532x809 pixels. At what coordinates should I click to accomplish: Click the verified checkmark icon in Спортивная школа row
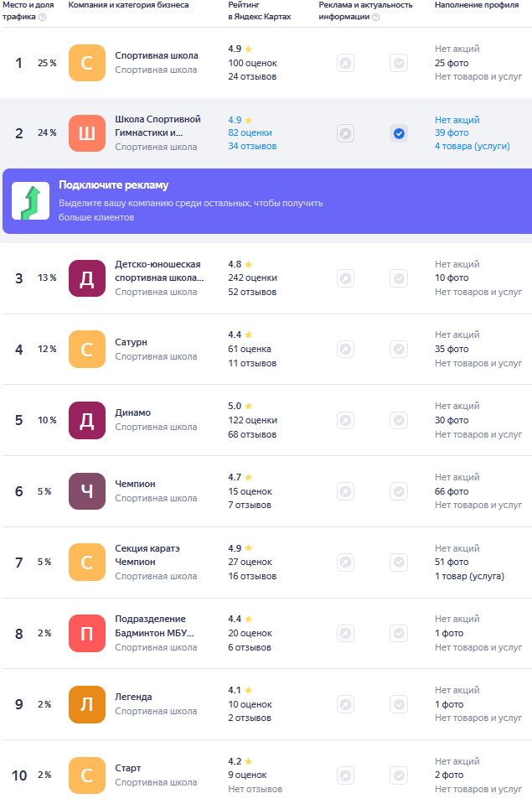tap(399, 63)
